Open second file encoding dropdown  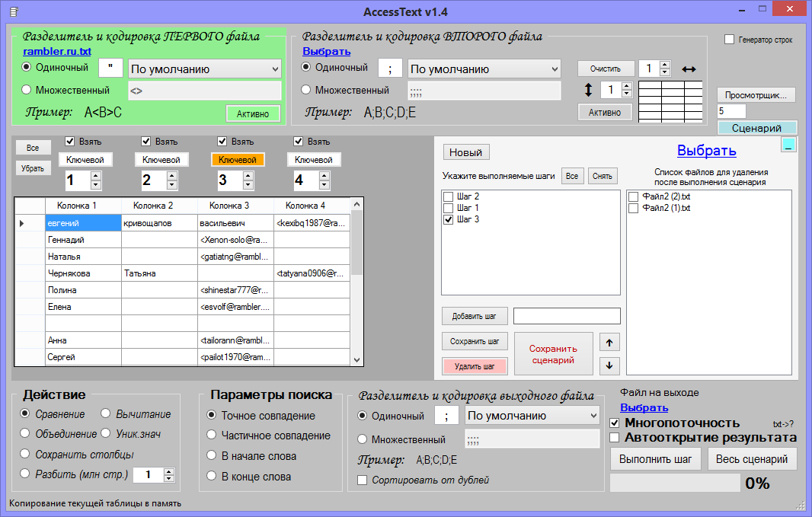click(484, 69)
